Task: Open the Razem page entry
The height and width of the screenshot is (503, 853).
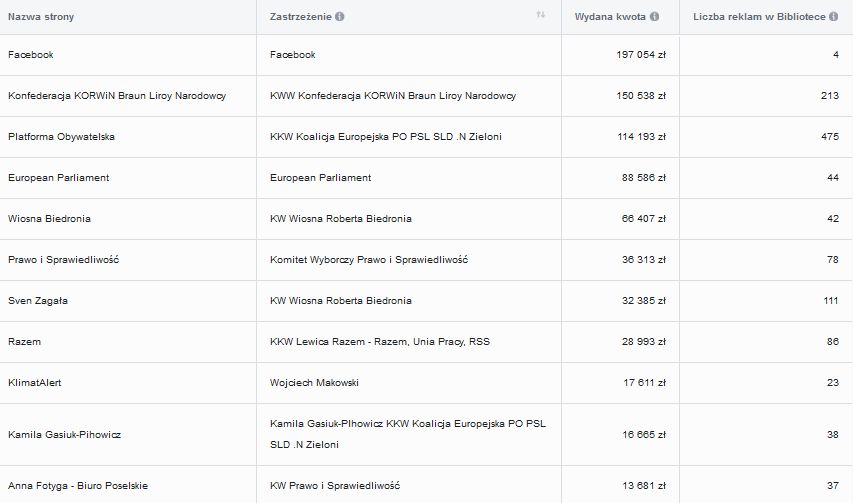Action: pos(24,342)
